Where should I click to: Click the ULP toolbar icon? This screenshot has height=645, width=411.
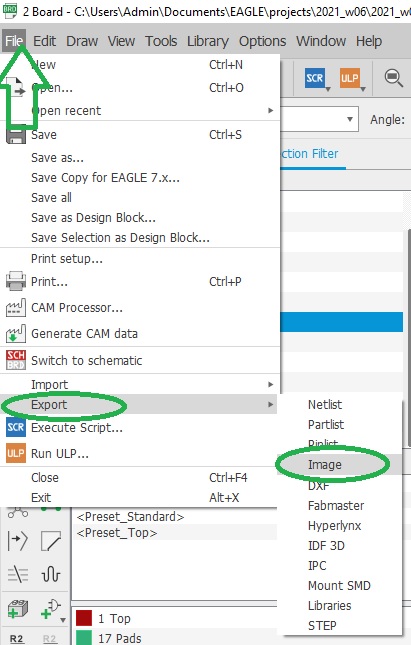tap(349, 78)
